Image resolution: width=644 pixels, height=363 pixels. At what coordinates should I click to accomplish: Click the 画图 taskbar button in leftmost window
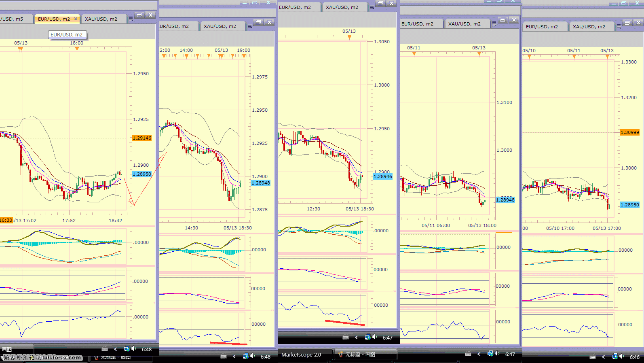click(x=16, y=349)
